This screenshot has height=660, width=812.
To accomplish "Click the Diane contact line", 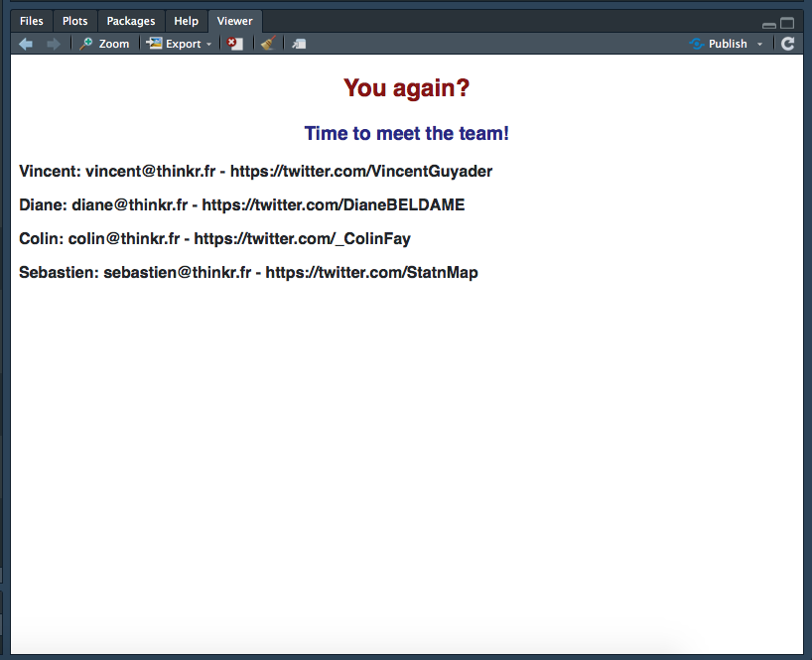I will point(242,205).
